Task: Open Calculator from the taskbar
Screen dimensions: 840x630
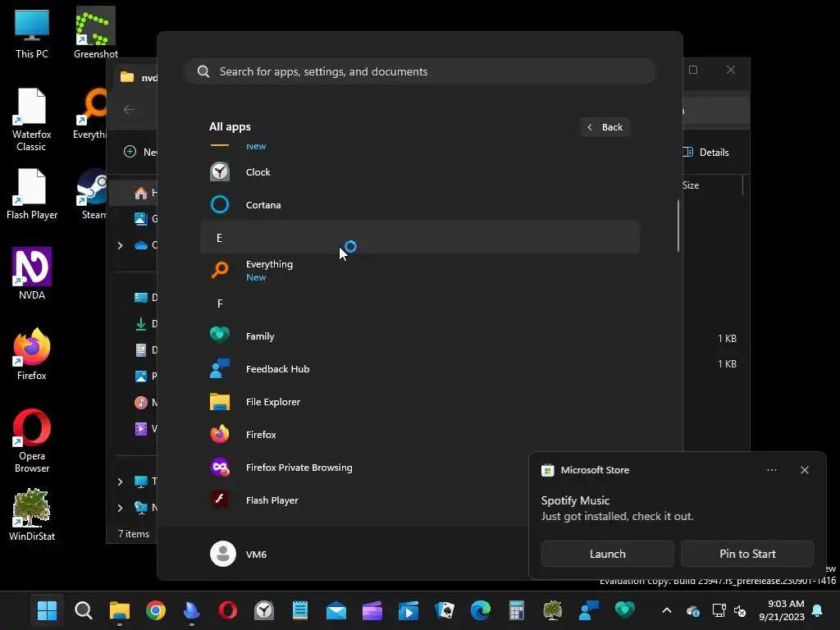Action: tap(517, 610)
